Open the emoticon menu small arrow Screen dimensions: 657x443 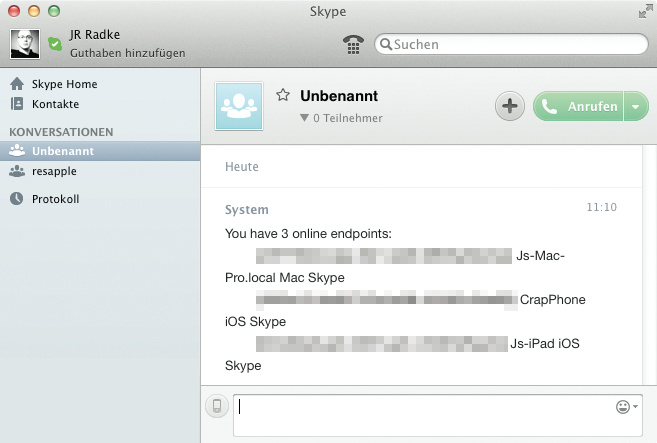[636, 407]
